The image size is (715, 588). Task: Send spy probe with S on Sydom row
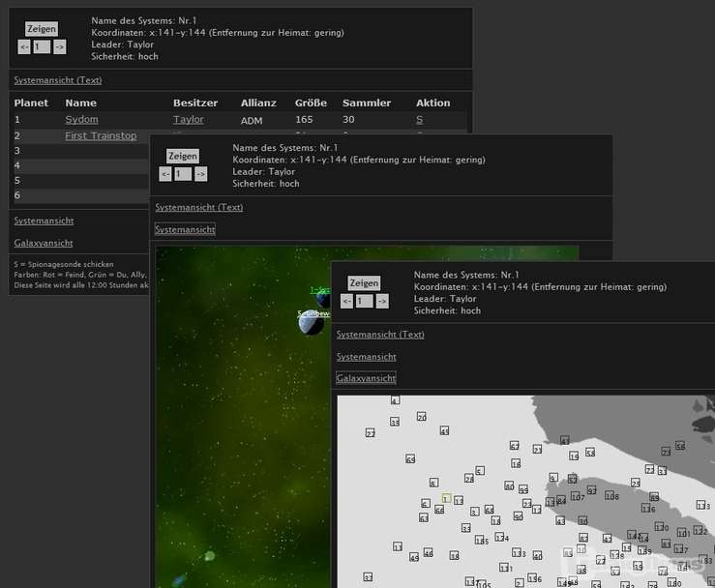(419, 119)
